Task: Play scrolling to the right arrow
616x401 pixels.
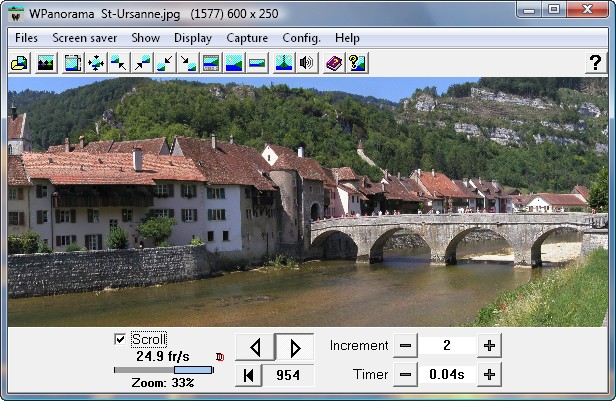Action: (x=295, y=347)
